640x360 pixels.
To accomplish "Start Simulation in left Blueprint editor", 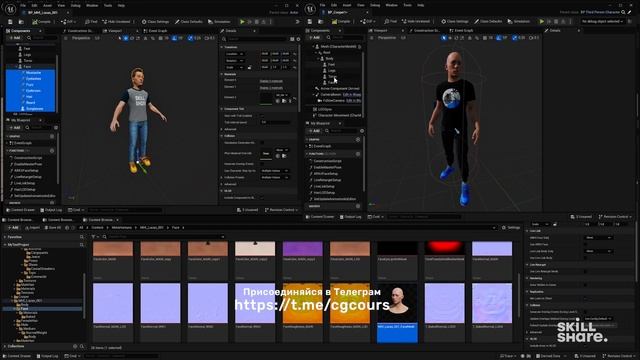I will (219, 22).
